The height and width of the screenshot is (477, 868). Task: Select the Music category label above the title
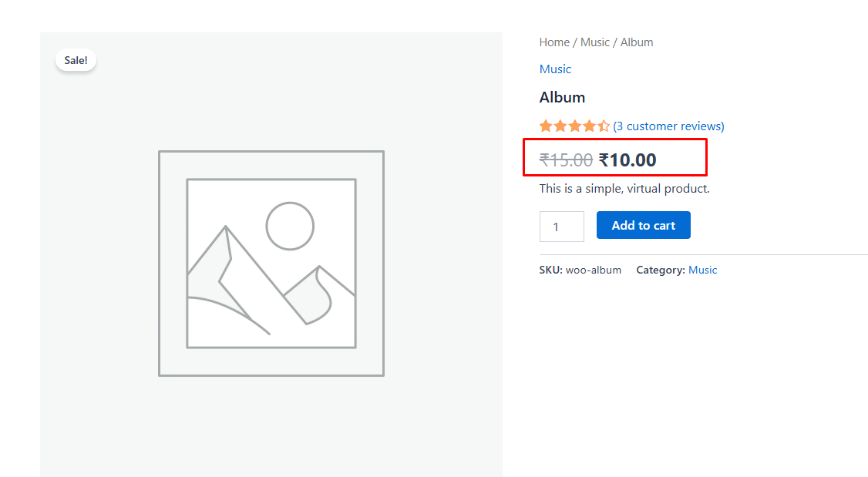555,69
